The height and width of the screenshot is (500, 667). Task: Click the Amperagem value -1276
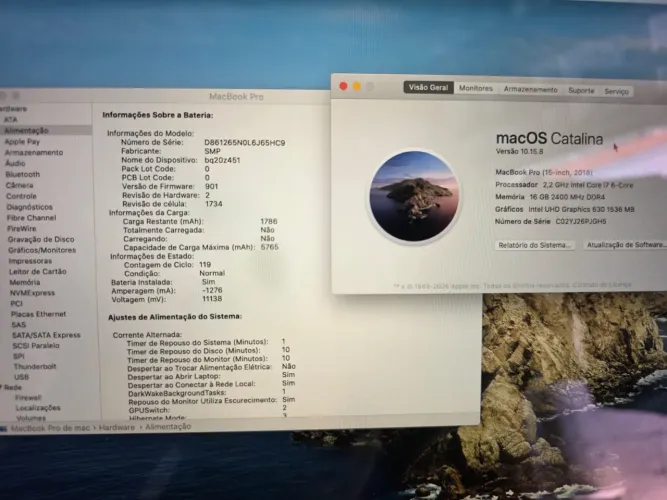pyautogui.click(x=212, y=290)
